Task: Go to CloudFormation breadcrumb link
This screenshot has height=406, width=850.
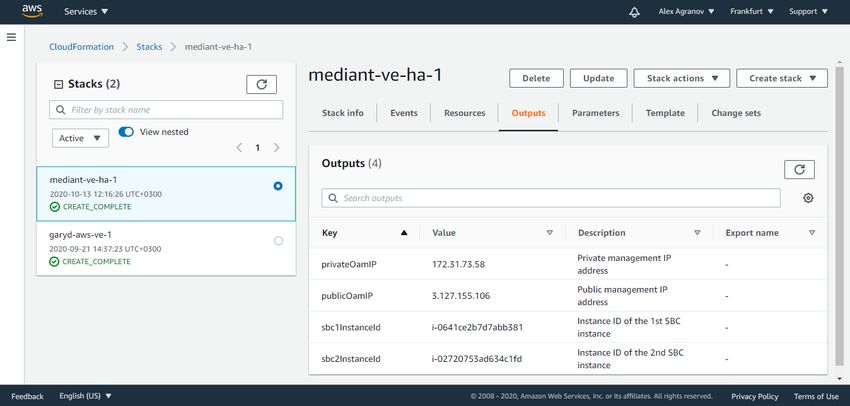Action: pos(82,47)
